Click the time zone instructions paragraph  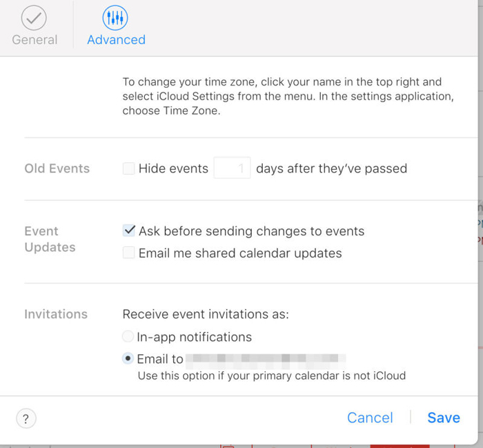[x=288, y=96]
